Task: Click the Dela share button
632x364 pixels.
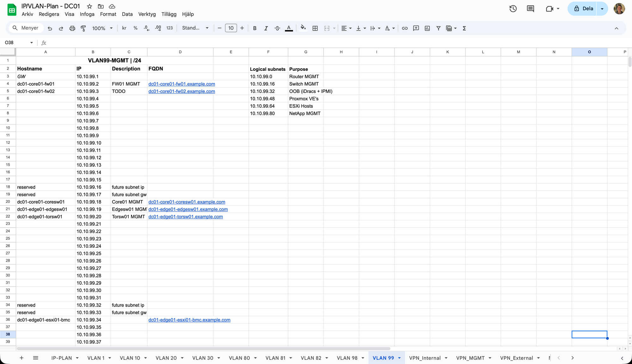Action: coord(583,9)
